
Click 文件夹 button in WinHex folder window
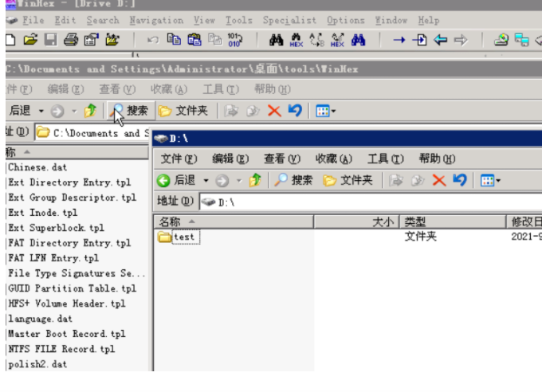[x=183, y=111]
